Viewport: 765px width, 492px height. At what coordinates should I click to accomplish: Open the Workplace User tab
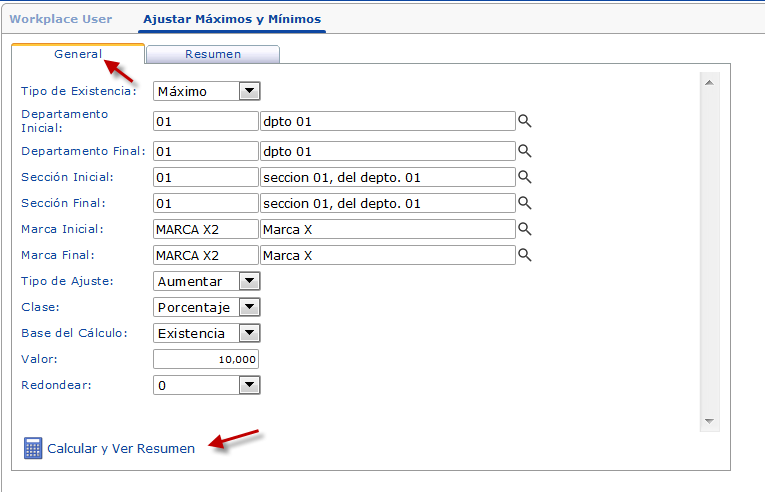pos(61,19)
